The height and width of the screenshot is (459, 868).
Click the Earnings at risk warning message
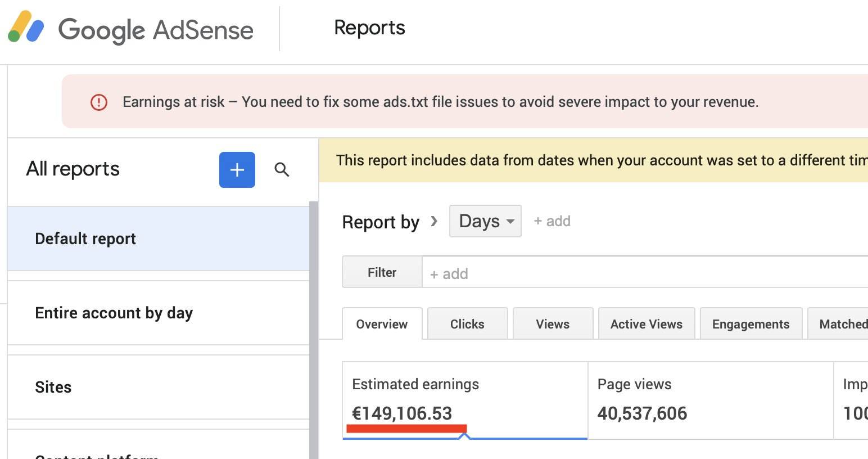[x=441, y=102]
